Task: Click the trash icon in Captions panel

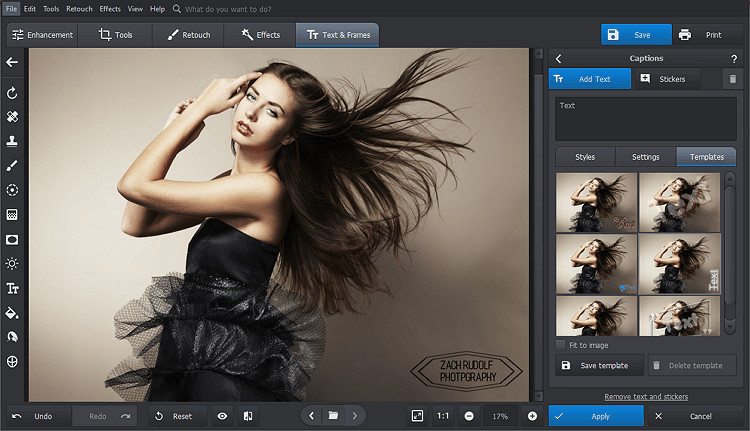Action: [x=732, y=79]
